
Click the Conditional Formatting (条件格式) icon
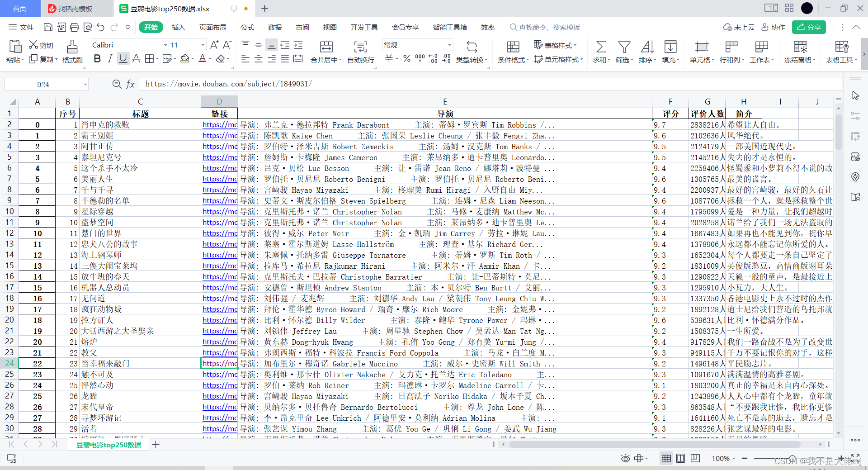[x=512, y=47]
